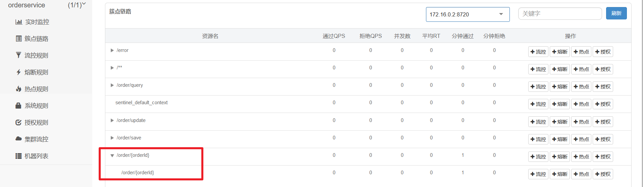This screenshot has height=187, width=644.
Task: Add 熔断 rule for /** row
Action: click(x=560, y=69)
